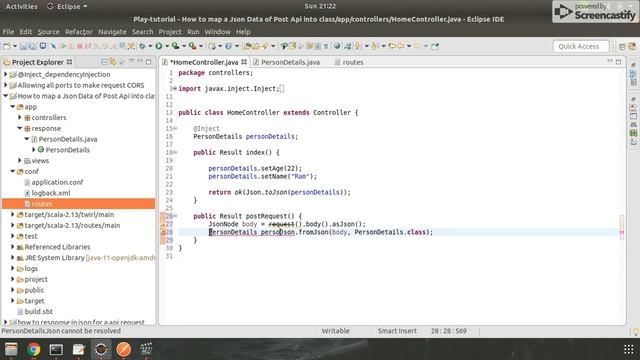Collapse the @Inject field fold on line 15
Image resolution: width=640 pixels, height=360 pixels.
click(175, 129)
